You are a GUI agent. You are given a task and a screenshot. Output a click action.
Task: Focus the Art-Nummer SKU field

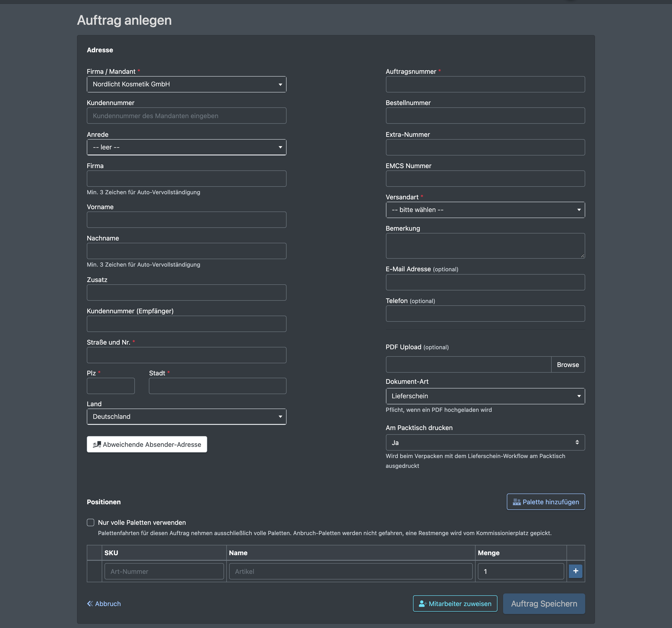tap(164, 571)
